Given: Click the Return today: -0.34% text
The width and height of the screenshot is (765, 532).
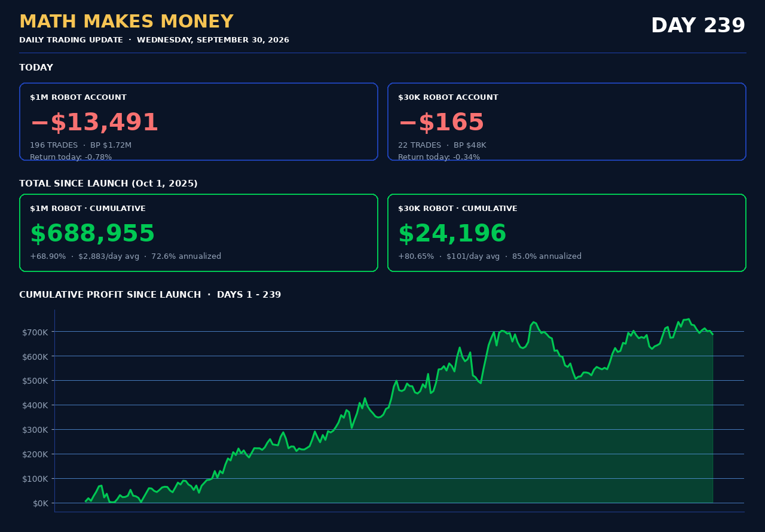Looking at the screenshot, I should pyautogui.click(x=439, y=157).
